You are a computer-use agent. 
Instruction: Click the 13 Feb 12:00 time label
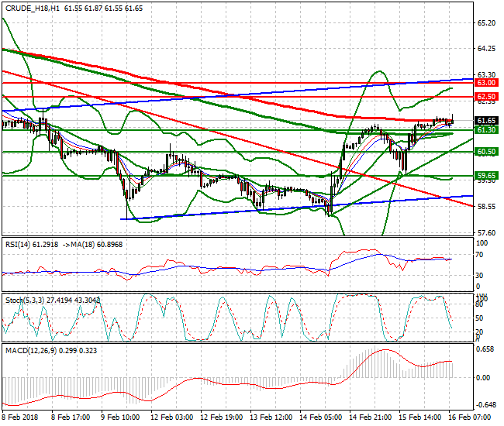tap(271, 417)
